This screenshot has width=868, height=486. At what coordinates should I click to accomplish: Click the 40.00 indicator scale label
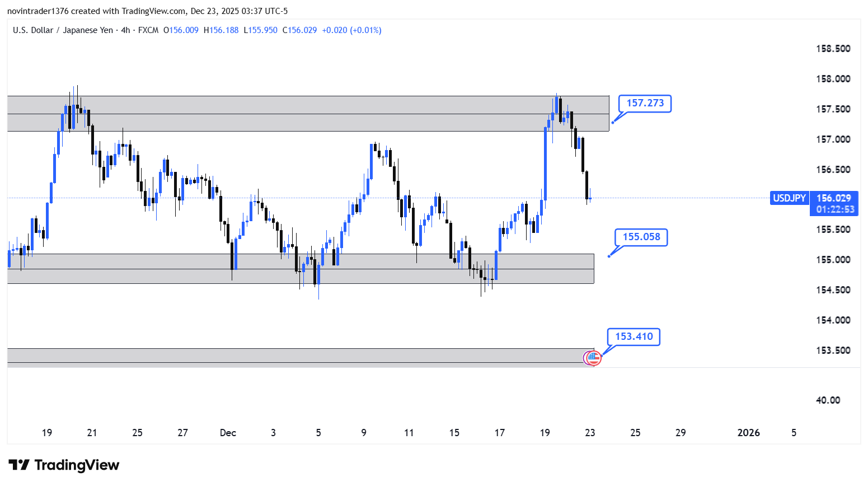point(828,400)
